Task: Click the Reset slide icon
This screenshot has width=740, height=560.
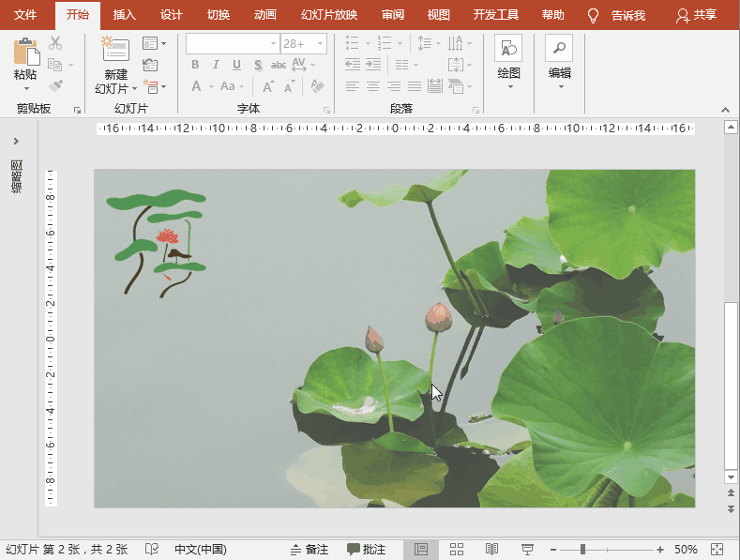Action: click(x=150, y=65)
